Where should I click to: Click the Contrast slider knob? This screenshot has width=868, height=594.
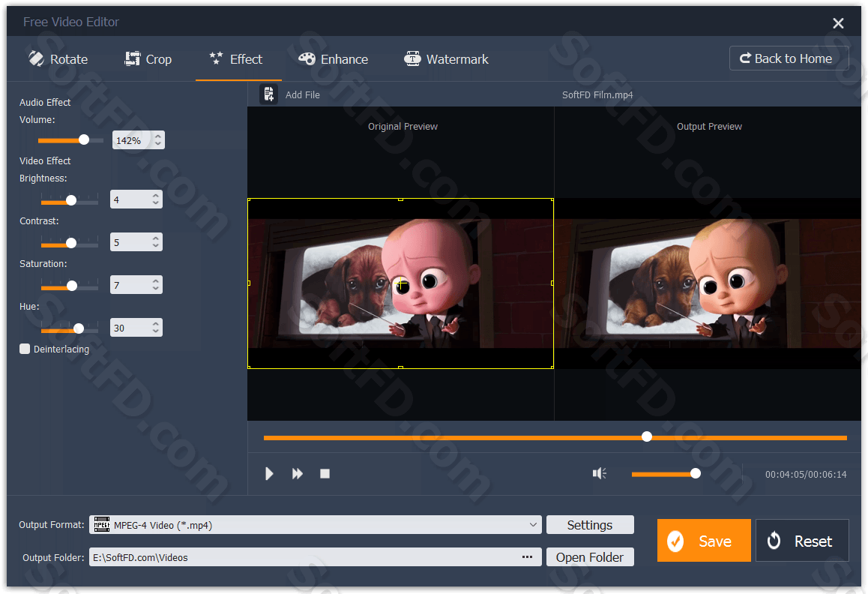(x=71, y=243)
